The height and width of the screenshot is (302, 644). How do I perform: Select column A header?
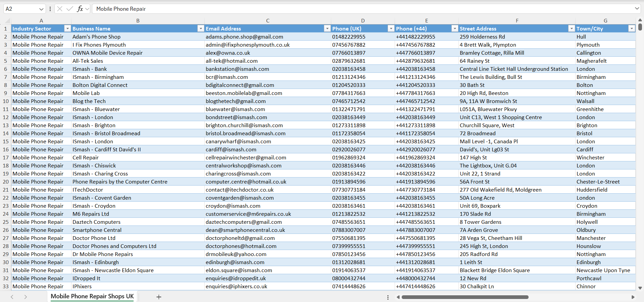tap(41, 20)
